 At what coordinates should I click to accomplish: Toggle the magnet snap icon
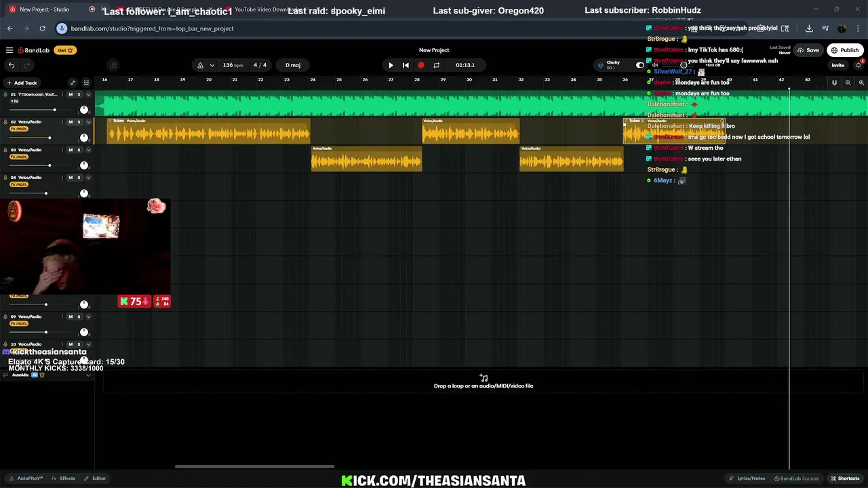(x=834, y=83)
